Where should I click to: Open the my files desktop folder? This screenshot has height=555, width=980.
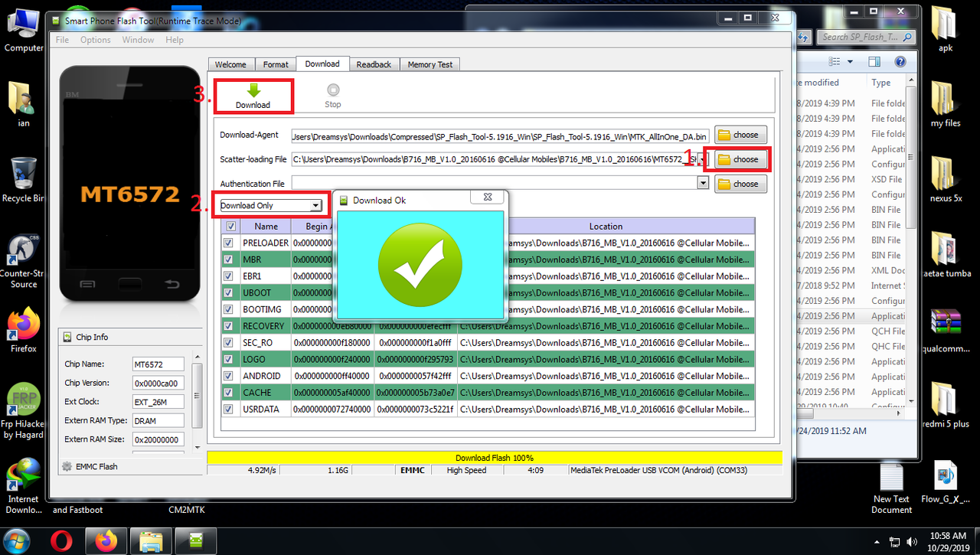(x=946, y=103)
